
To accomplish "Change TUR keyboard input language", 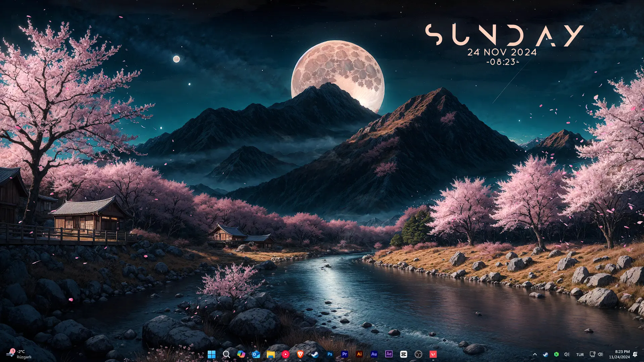I will point(580,355).
